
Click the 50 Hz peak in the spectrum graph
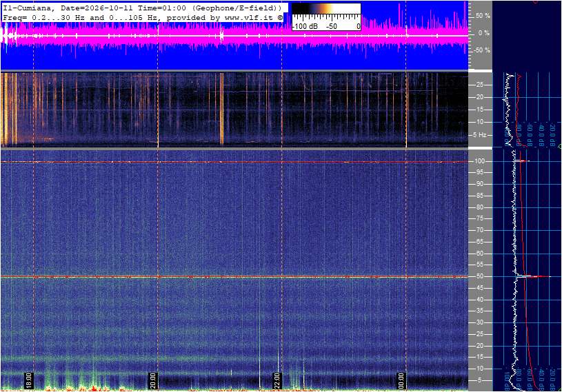pyautogui.click(x=533, y=276)
